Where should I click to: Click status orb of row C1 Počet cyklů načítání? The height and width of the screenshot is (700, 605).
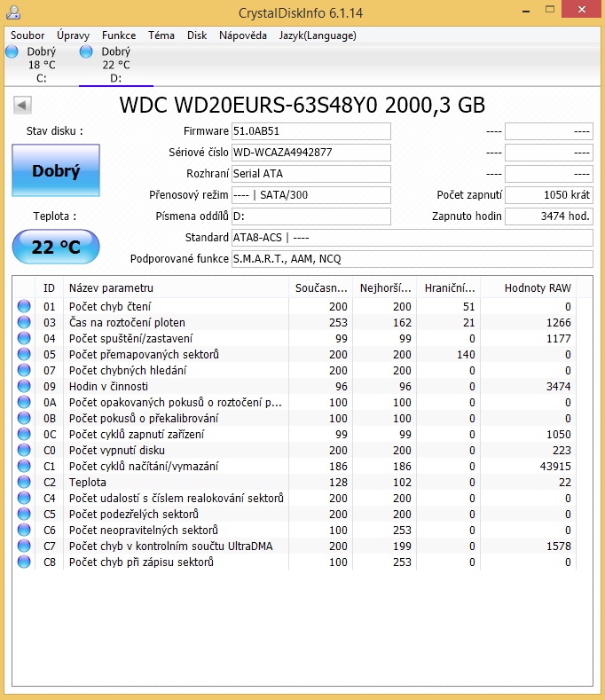point(24,466)
